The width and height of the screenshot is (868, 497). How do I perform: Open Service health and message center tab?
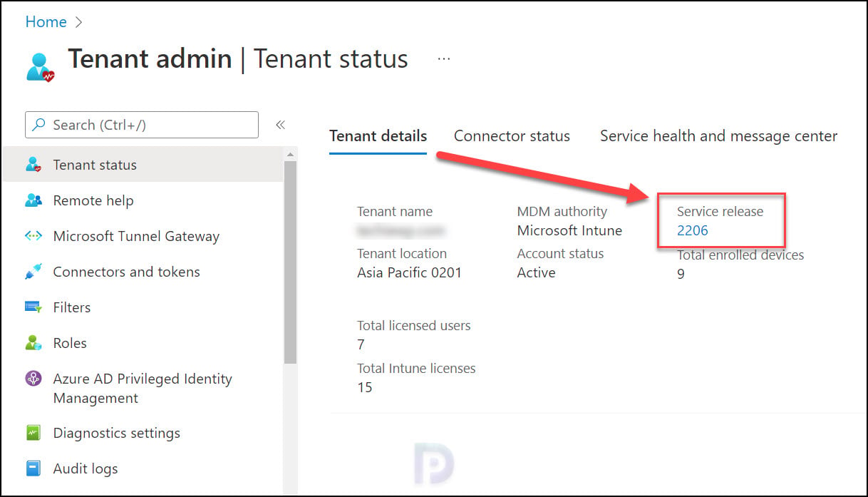718,135
